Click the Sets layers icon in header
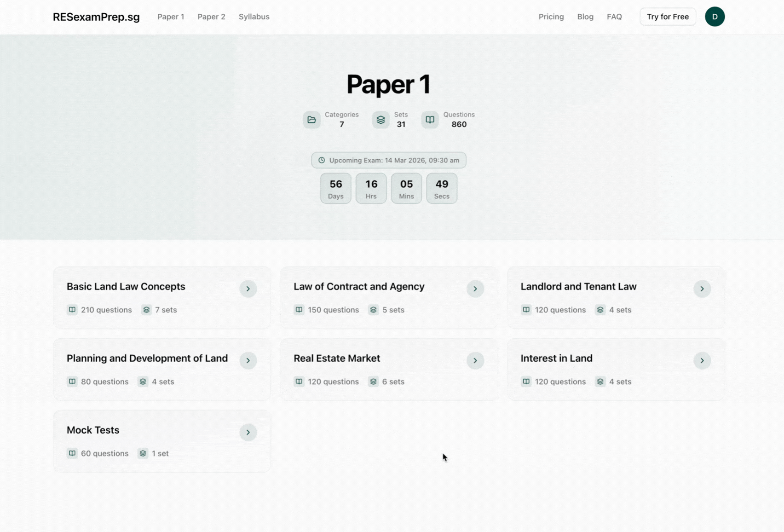Screen dimensions: 784x532 click(380, 120)
